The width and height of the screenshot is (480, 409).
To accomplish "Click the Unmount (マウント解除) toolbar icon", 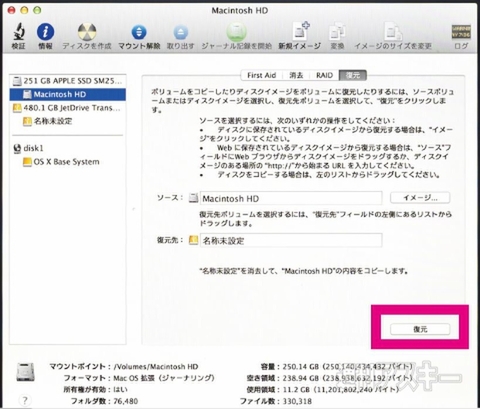I will (x=139, y=32).
